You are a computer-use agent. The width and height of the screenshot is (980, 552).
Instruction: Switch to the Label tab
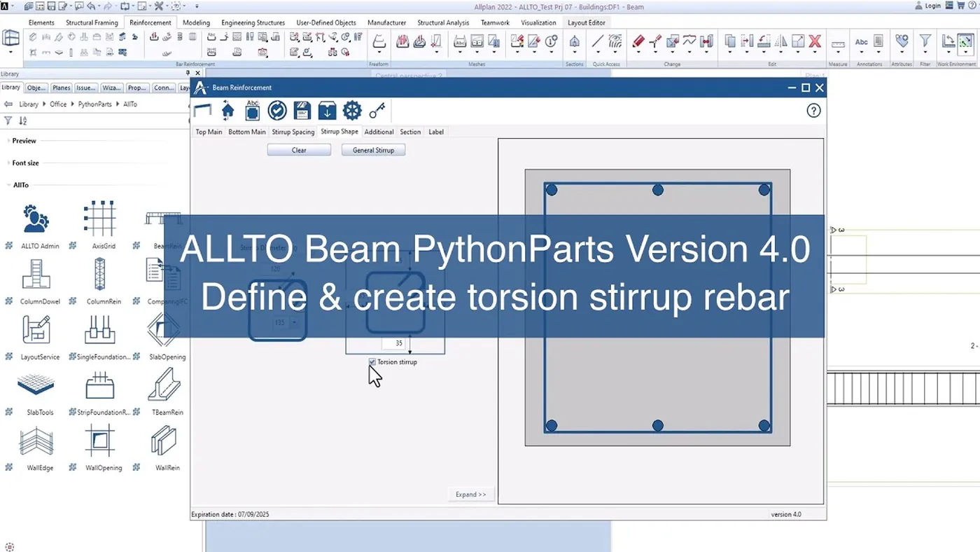point(436,132)
